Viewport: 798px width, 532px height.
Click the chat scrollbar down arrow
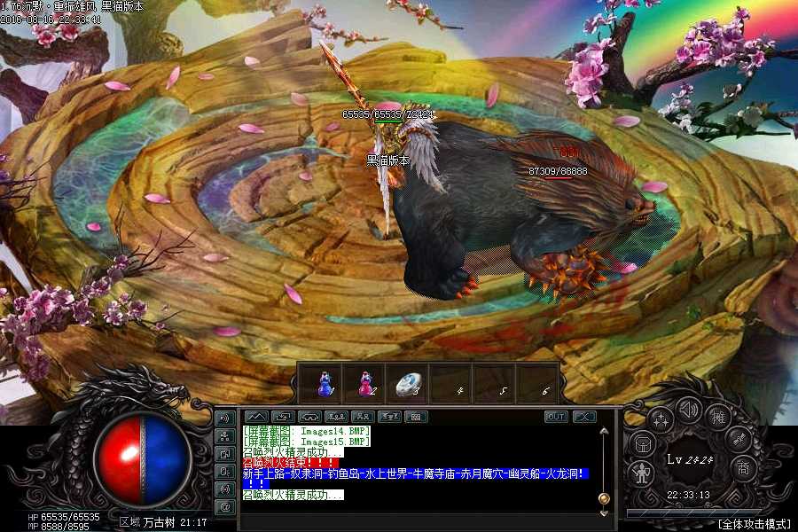pyautogui.click(x=604, y=512)
